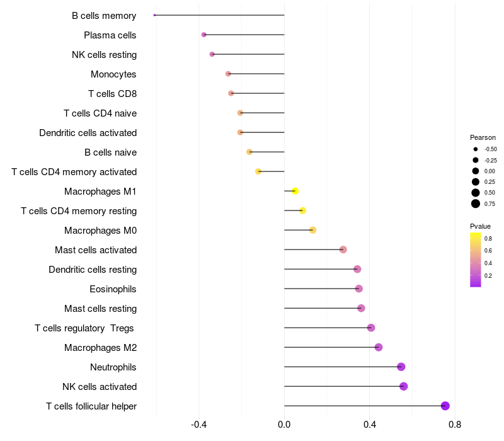Click the 0.75 Pearson legend circle

click(x=476, y=203)
